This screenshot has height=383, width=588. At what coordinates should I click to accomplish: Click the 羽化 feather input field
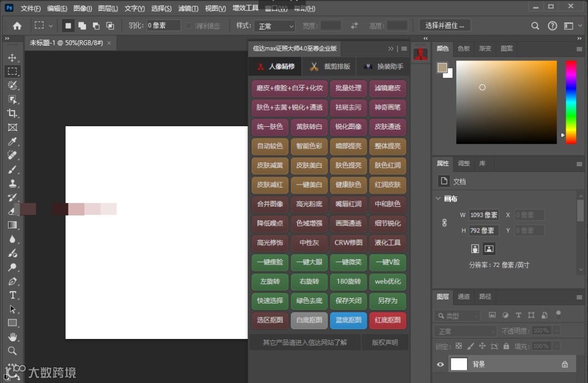click(x=163, y=26)
